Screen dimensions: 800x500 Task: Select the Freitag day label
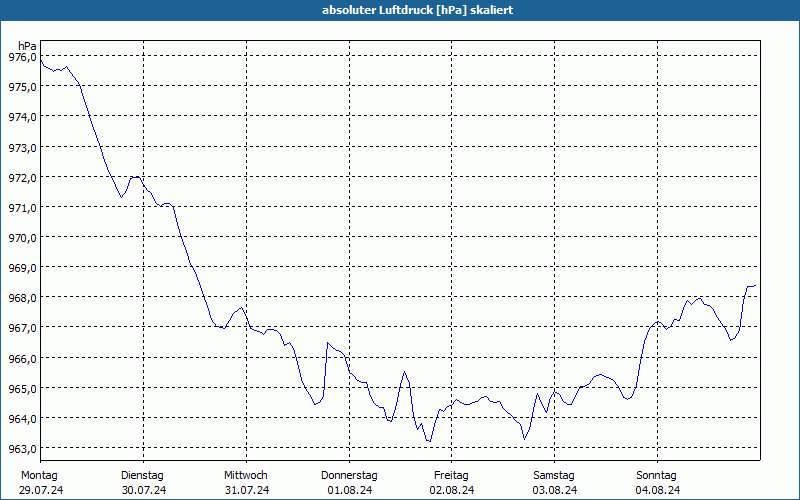tap(451, 476)
